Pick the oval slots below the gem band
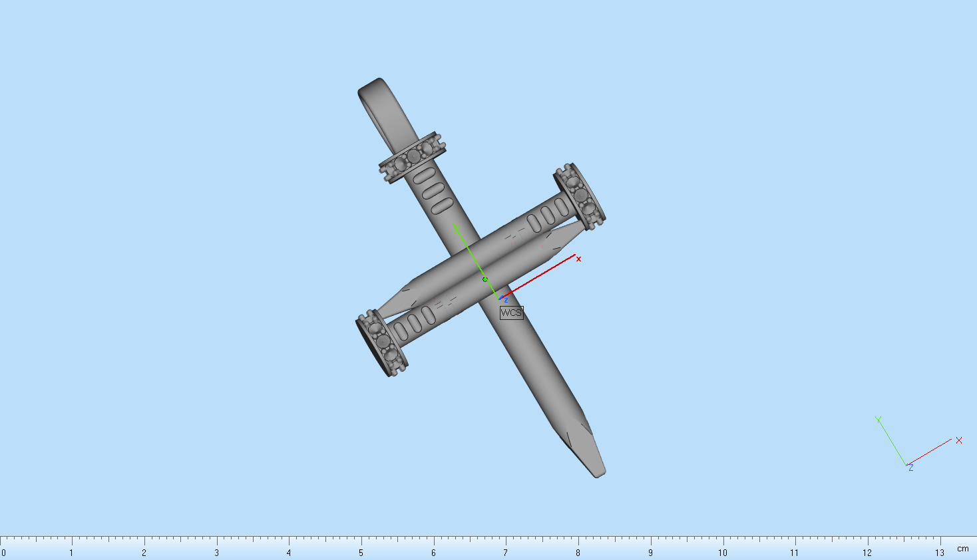The height and width of the screenshot is (560, 977). (x=433, y=191)
